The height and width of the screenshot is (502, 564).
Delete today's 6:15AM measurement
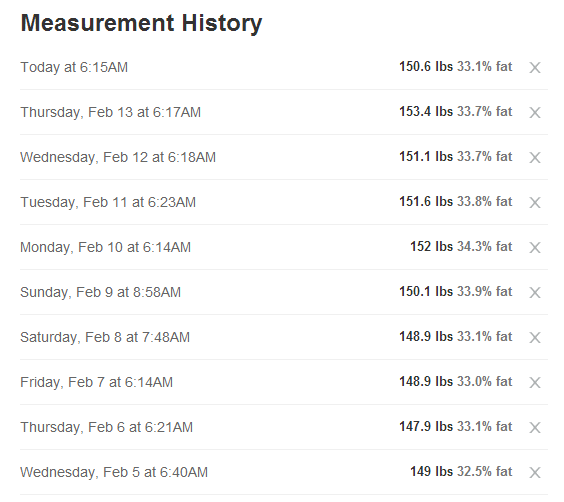tap(535, 67)
